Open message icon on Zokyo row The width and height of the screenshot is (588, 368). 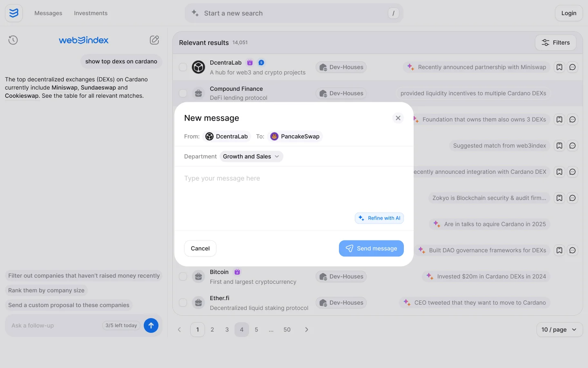[572, 198]
